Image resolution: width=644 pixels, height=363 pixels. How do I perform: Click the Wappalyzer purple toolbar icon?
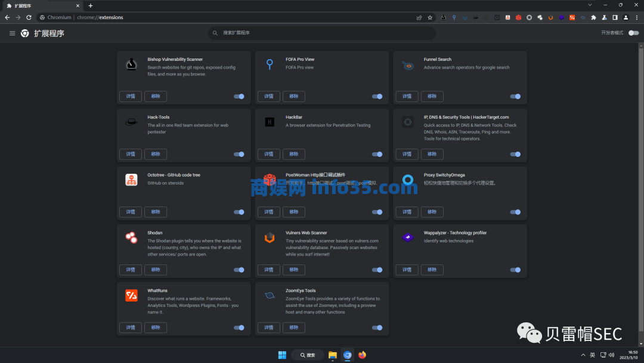(x=561, y=18)
